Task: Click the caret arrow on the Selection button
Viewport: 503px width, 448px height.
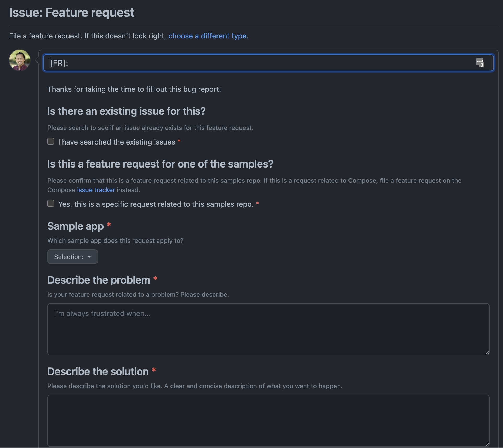Action: point(89,257)
